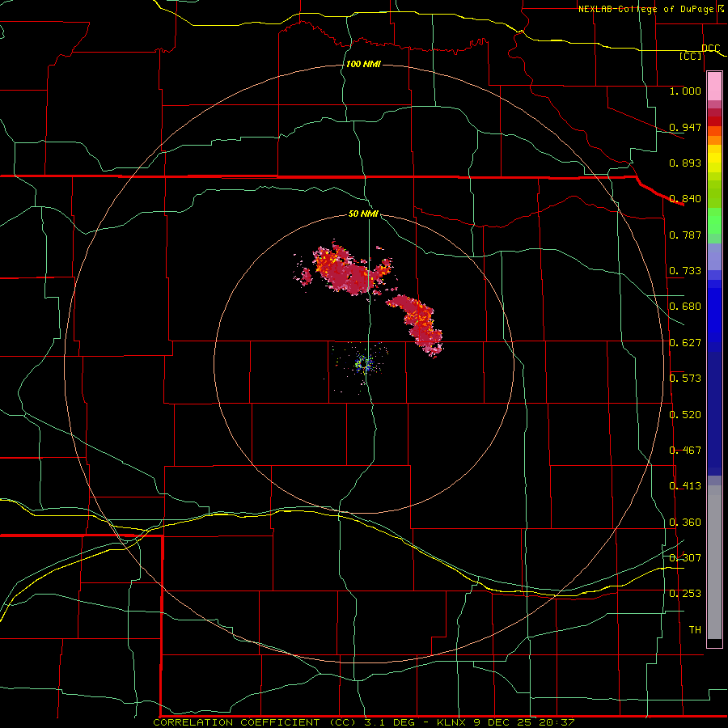The height and width of the screenshot is (728, 728).
Task: Click the 100 NMI range ring label
Action: [x=363, y=64]
